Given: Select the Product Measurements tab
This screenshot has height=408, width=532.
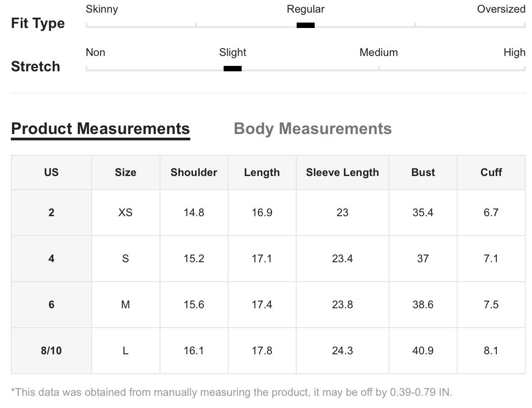Looking at the screenshot, I should click(x=101, y=129).
